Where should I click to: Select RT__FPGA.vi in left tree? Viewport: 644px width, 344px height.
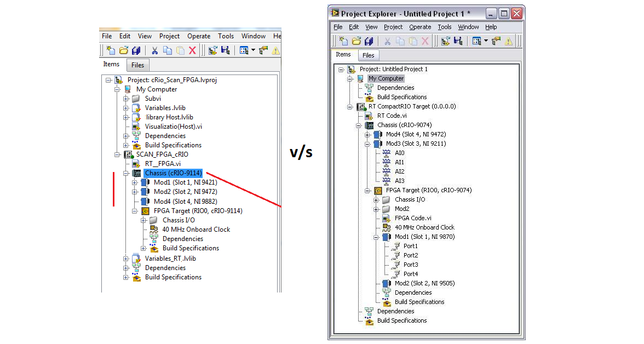point(163,164)
